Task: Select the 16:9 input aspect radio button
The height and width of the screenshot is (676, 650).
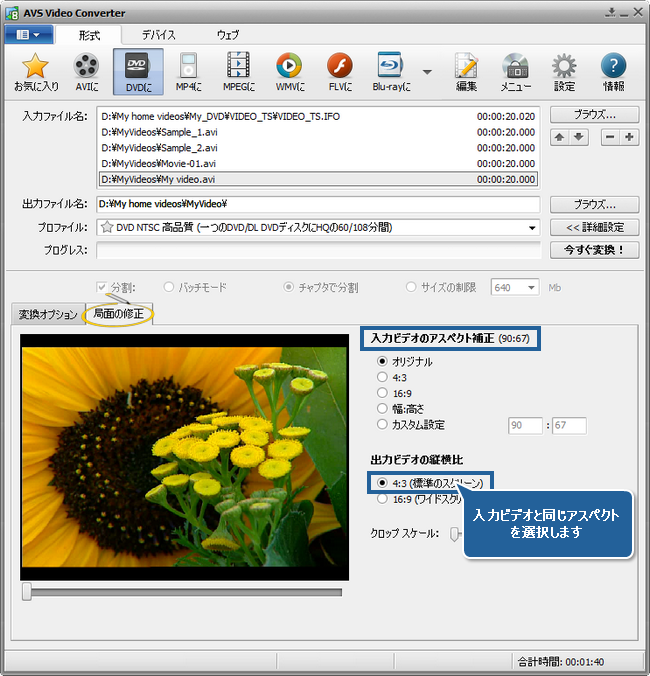Action: tap(383, 393)
